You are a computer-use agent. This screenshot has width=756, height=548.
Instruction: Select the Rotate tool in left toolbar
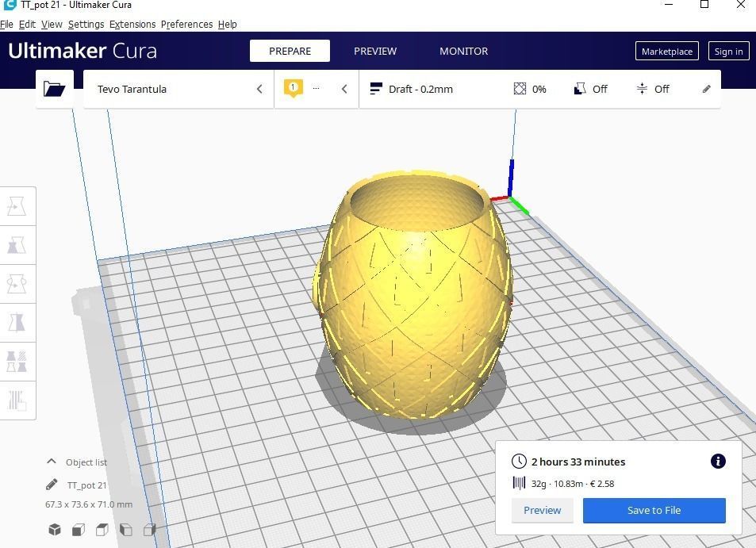[x=17, y=284]
